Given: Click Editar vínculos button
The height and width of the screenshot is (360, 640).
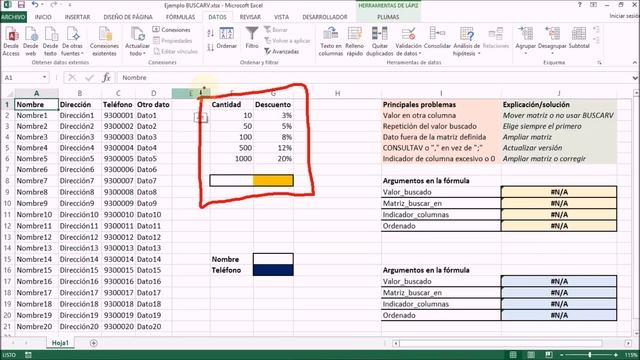Looking at the screenshot, I should click(176, 51).
